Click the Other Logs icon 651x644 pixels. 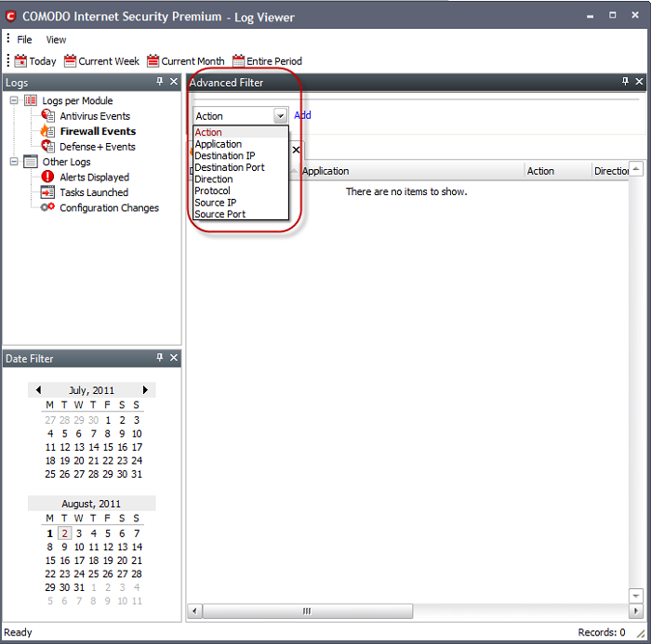(x=31, y=162)
